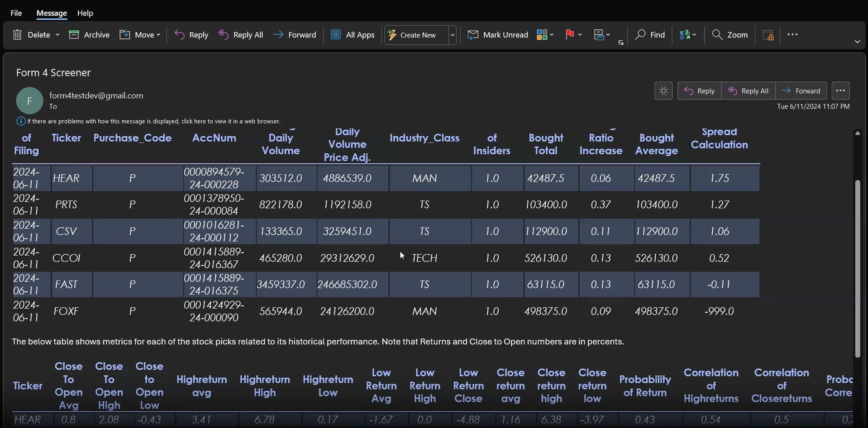The width and height of the screenshot is (868, 428).
Task: Expand the Delete dropdown arrow
Action: tap(57, 35)
